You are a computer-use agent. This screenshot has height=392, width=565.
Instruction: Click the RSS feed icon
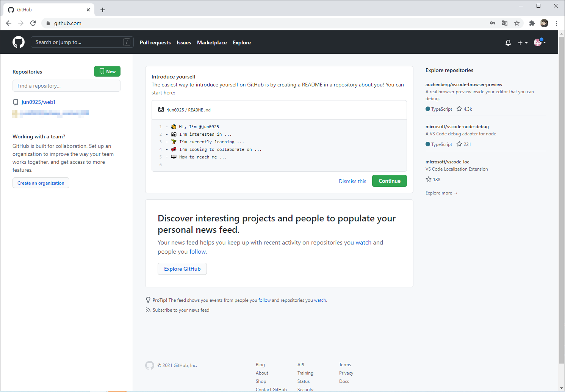[x=148, y=310]
